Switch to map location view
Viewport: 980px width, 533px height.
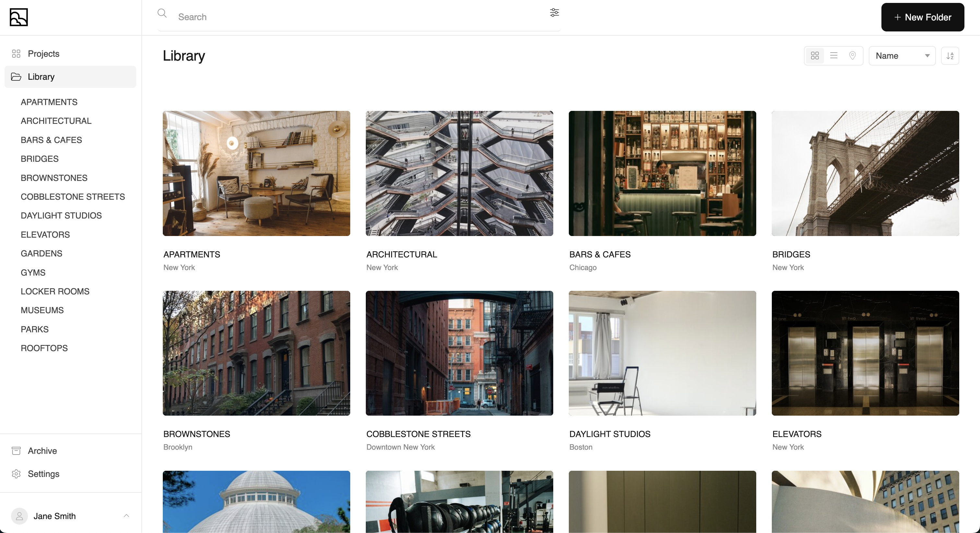853,56
